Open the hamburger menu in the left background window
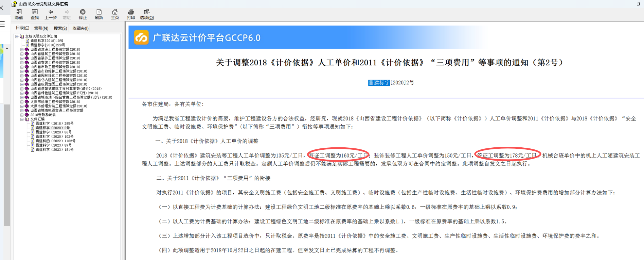This screenshot has height=260, width=644. coord(2,24)
